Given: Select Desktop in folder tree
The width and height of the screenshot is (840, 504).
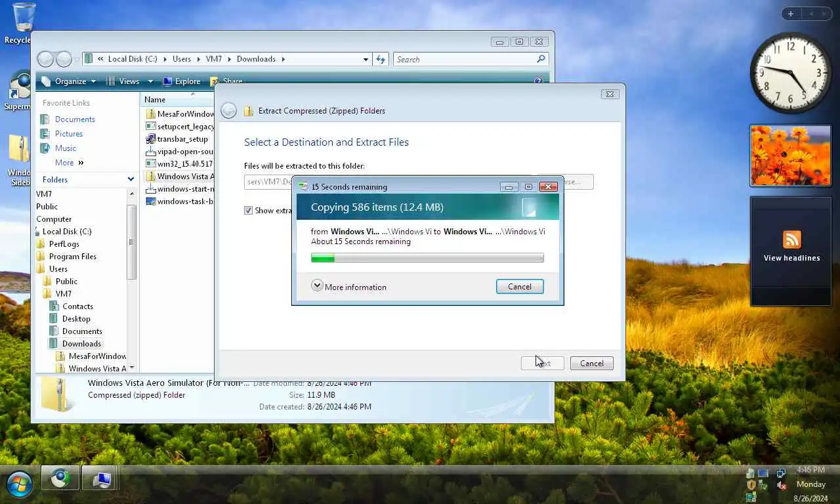Looking at the screenshot, I should (x=76, y=319).
